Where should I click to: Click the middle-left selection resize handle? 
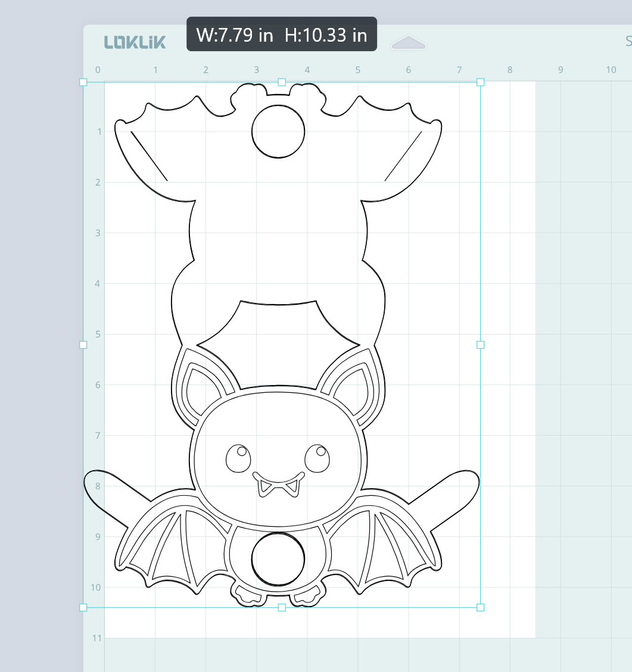83,345
